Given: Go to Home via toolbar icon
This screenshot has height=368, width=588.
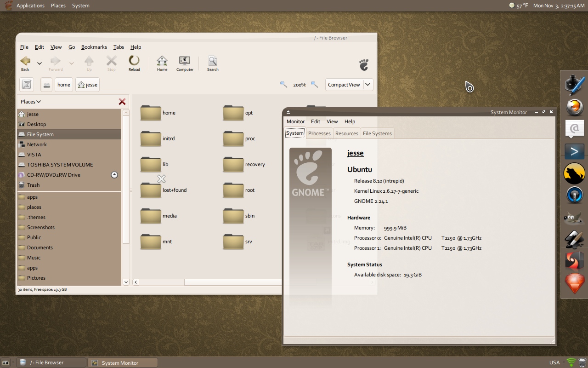Looking at the screenshot, I should (x=162, y=63).
